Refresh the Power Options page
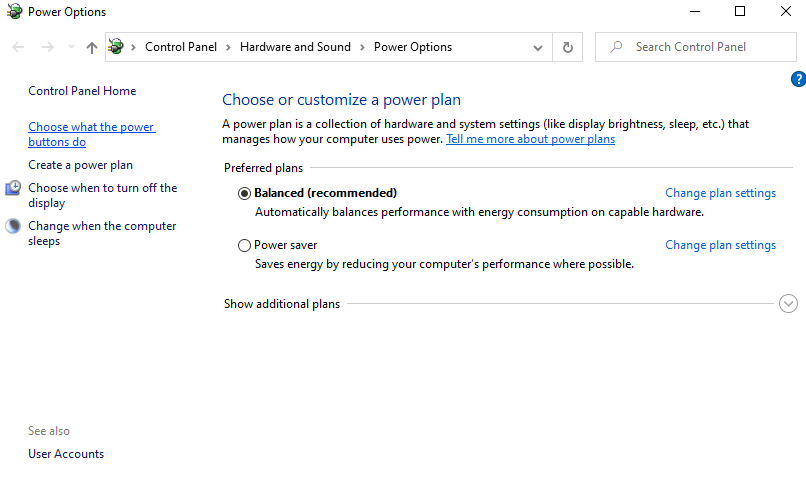The width and height of the screenshot is (806, 480). (x=568, y=47)
